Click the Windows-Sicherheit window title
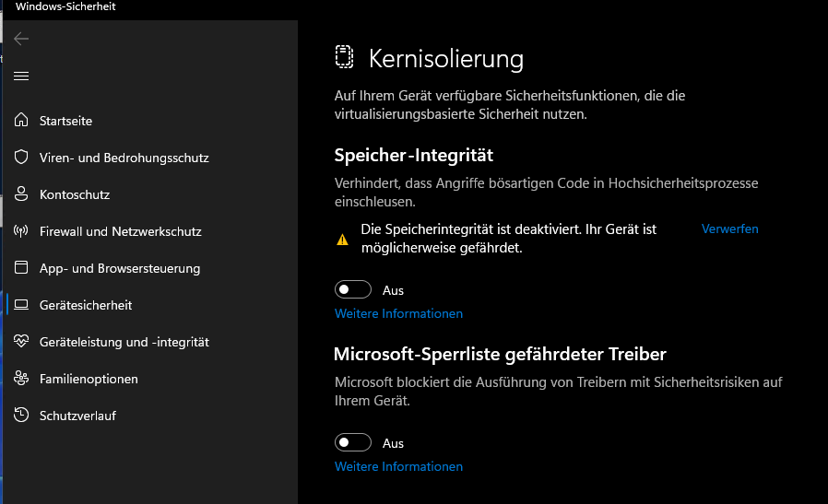 [65, 6]
